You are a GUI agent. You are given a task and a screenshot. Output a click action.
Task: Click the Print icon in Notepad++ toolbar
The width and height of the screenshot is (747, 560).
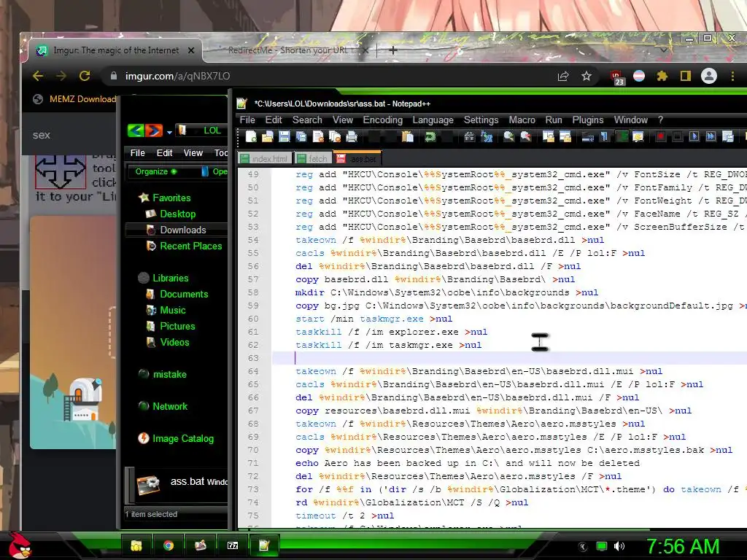pyautogui.click(x=352, y=137)
